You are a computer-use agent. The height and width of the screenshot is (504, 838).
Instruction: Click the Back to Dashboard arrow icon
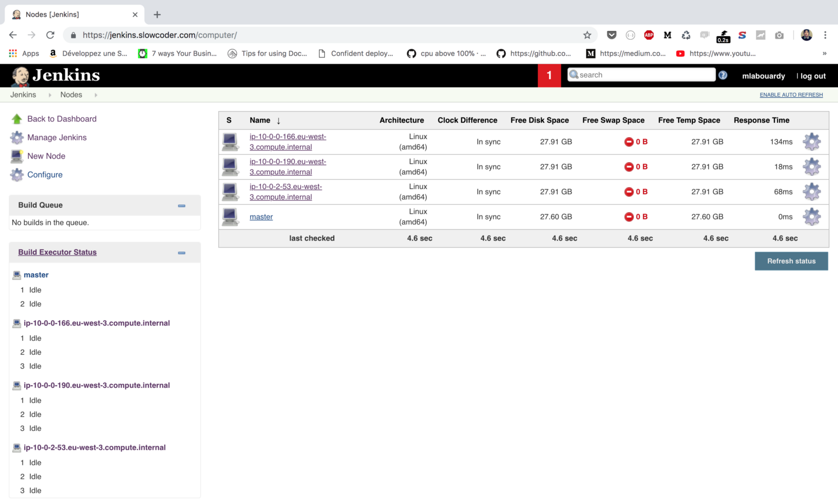click(17, 119)
